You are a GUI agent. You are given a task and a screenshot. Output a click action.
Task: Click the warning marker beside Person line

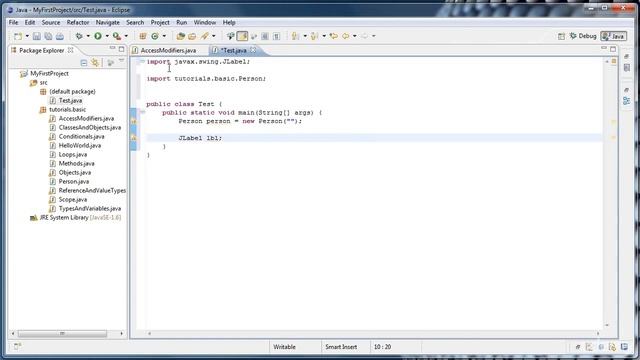pyautogui.click(x=133, y=121)
